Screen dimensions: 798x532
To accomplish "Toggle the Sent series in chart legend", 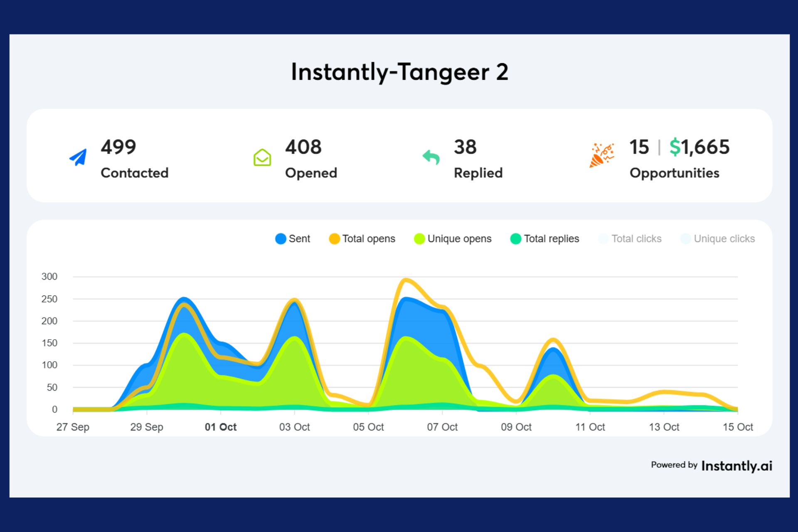I will 299,239.
